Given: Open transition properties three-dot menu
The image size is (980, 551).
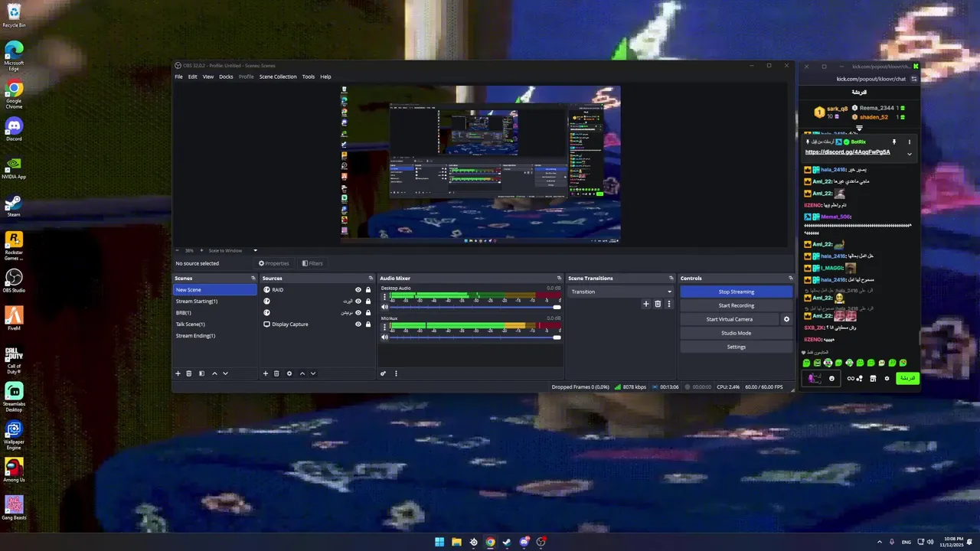Looking at the screenshot, I should 668,304.
